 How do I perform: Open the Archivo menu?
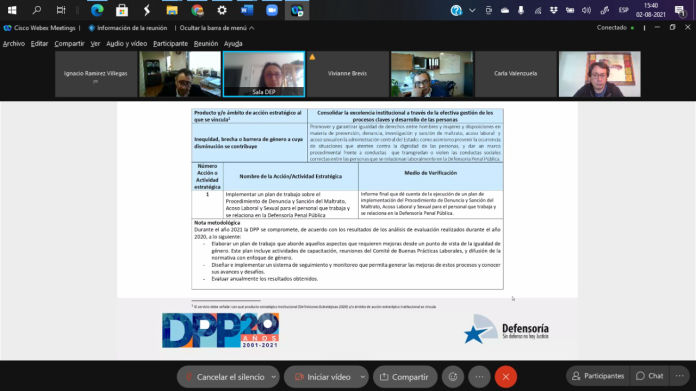pyautogui.click(x=14, y=43)
